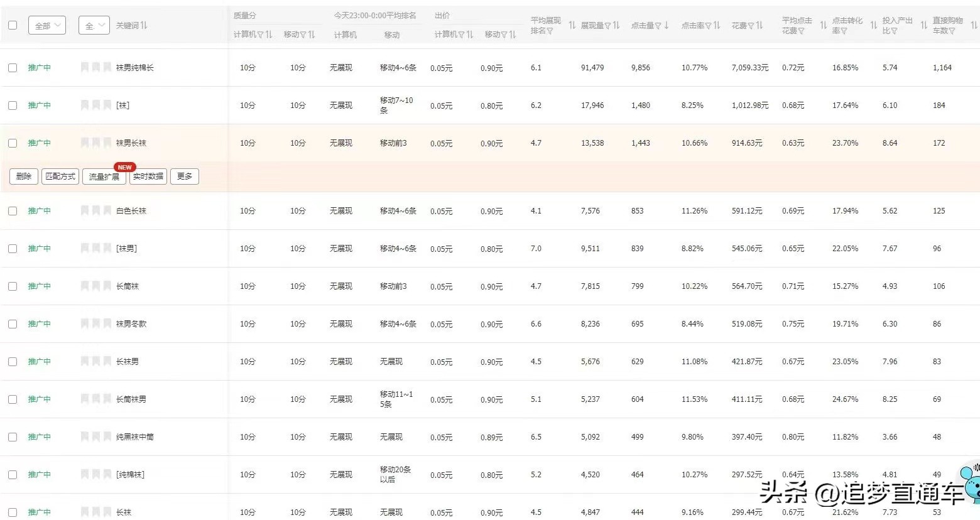Open the 全部 status dropdown

(46, 24)
